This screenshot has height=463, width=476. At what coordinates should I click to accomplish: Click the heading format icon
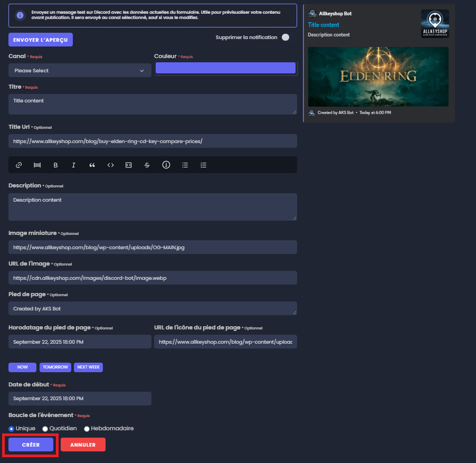click(37, 165)
